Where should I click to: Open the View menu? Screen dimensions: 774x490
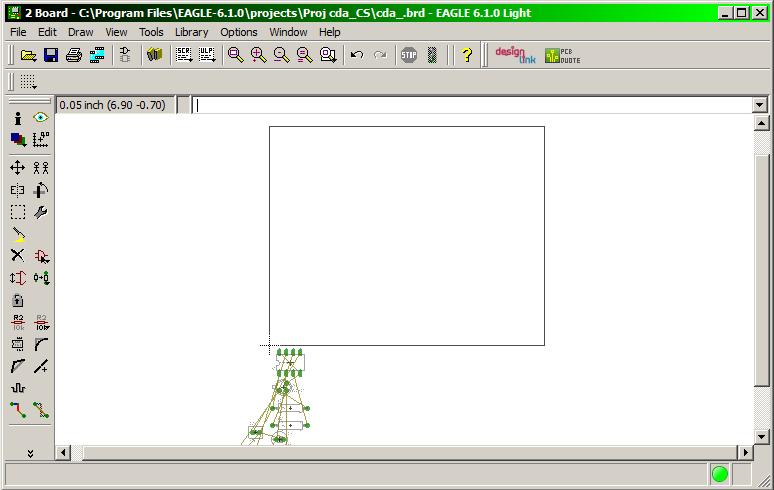116,32
